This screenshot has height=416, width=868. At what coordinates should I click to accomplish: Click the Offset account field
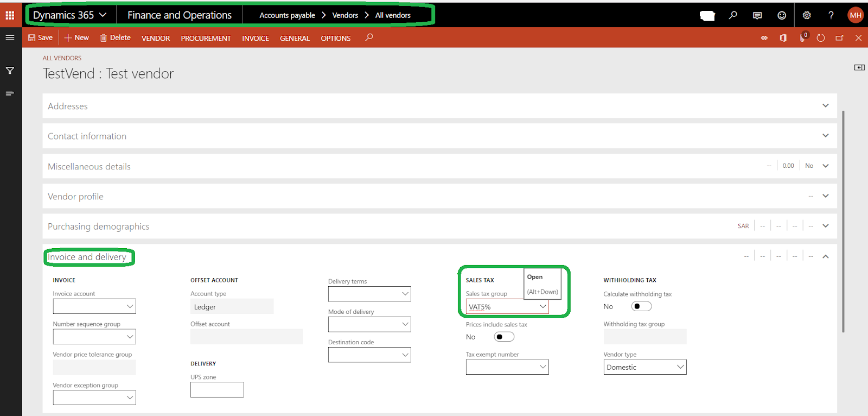click(x=246, y=337)
